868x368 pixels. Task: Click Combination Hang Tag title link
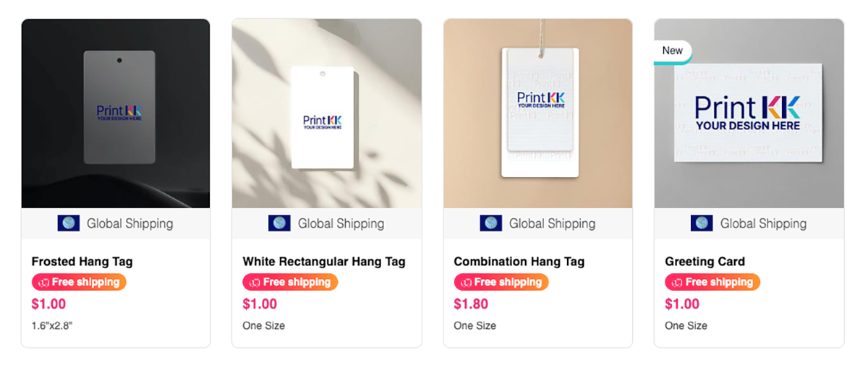point(519,262)
